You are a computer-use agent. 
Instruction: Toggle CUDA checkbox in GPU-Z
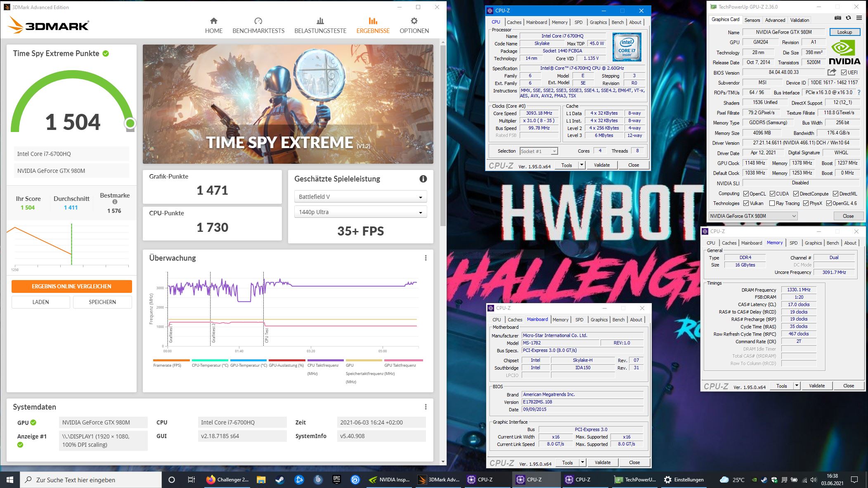pos(772,193)
